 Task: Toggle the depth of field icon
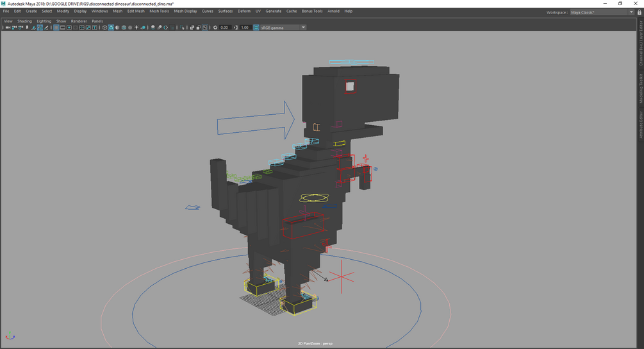pos(172,28)
